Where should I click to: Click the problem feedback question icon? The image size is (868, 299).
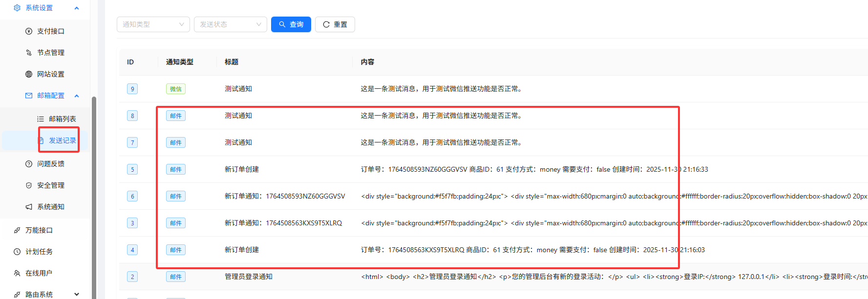[29, 164]
